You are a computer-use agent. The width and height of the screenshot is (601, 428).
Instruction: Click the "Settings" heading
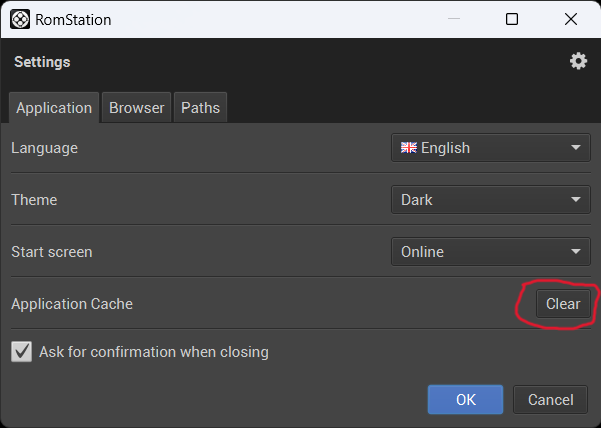pyautogui.click(x=42, y=62)
